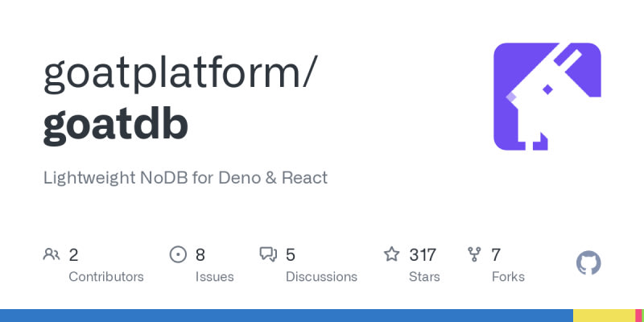Click the star icon
Image resolution: width=644 pixels, height=322 pixels.
point(392,255)
